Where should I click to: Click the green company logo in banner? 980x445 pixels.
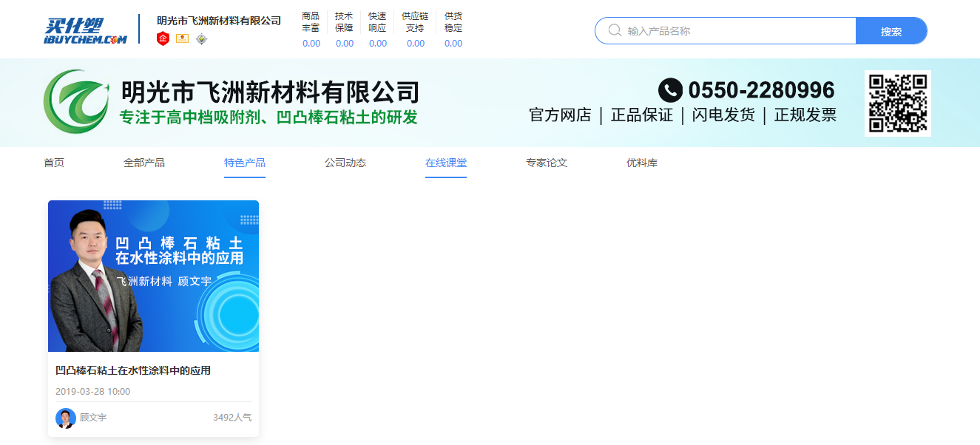point(76,102)
